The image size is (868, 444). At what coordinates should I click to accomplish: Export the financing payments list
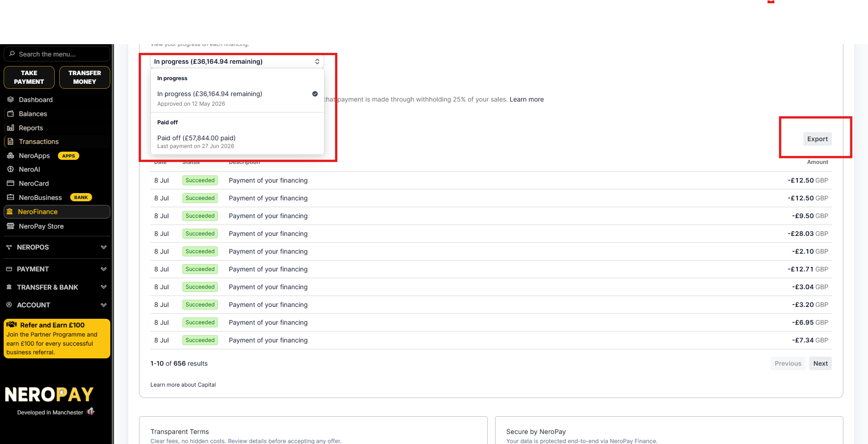(x=817, y=139)
